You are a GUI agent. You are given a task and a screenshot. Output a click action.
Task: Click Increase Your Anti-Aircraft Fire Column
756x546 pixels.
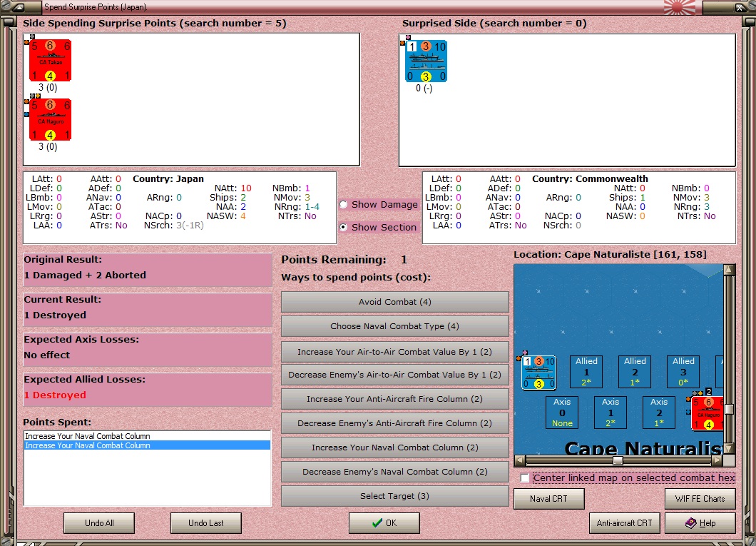(x=395, y=399)
